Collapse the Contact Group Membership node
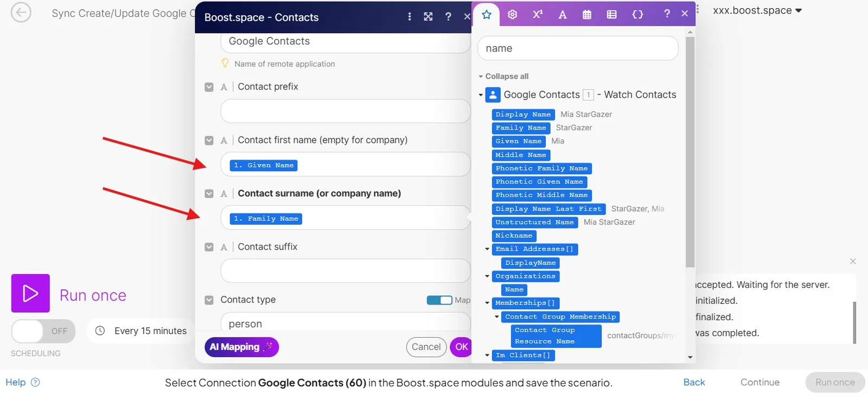This screenshot has height=393, width=868. [x=497, y=316]
